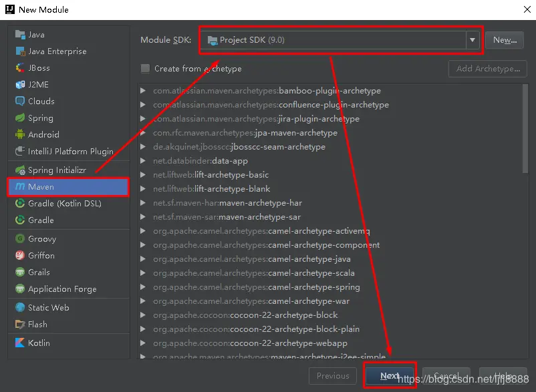Viewport: 536px width, 392px height.
Task: Expand lift-archetype-basic node
Action: pyautogui.click(x=143, y=174)
